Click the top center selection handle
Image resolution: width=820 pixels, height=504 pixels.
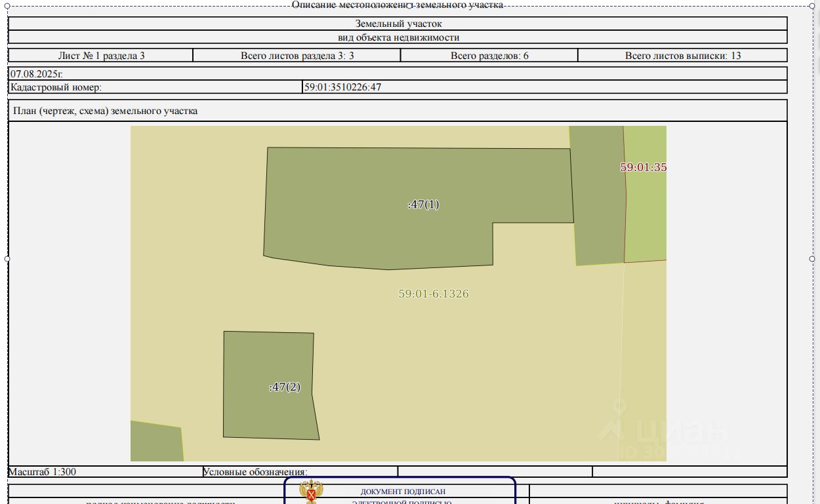410,5
